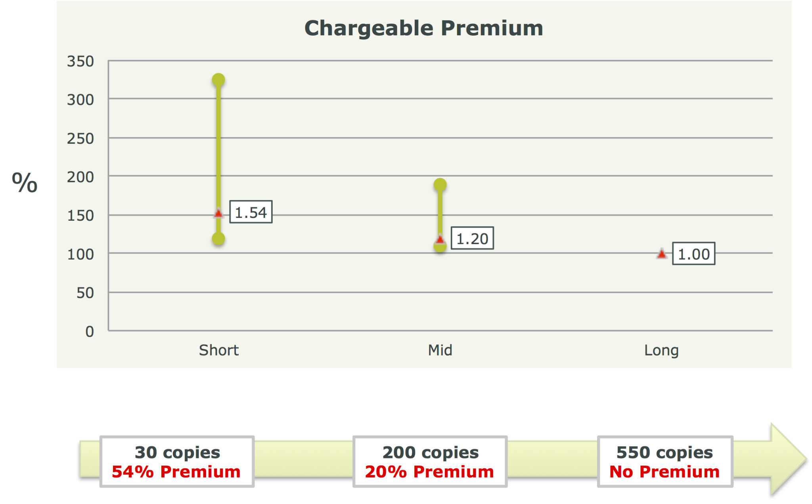812x504 pixels.
Task: Select the 1.00 data label
Action: click(694, 254)
